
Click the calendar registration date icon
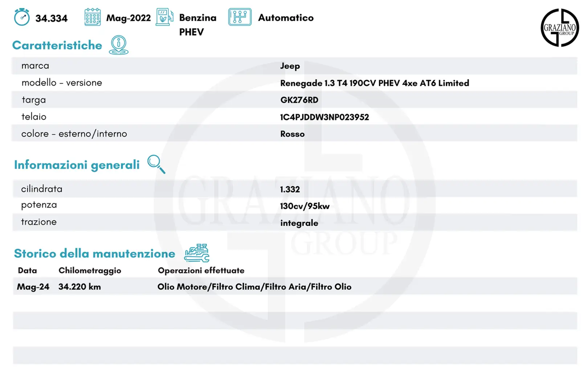[93, 17]
